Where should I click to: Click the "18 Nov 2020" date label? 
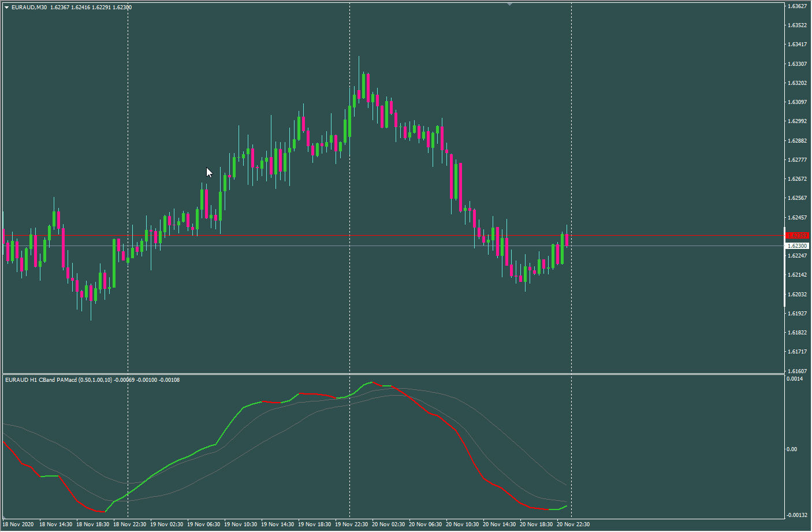coord(18,524)
